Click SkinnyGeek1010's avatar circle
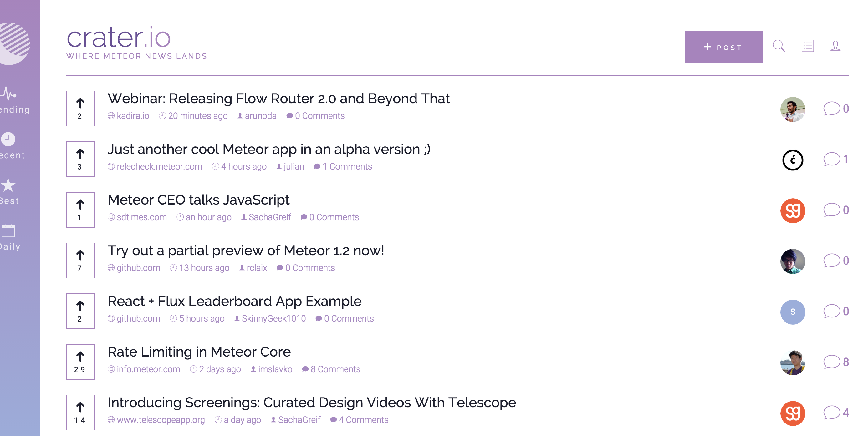Viewport: 868px width, 436px height. pos(793,312)
